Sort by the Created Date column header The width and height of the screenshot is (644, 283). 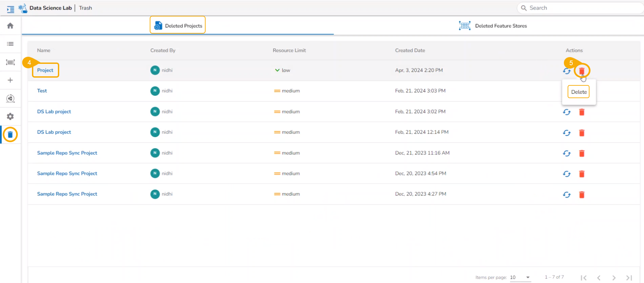click(x=410, y=50)
